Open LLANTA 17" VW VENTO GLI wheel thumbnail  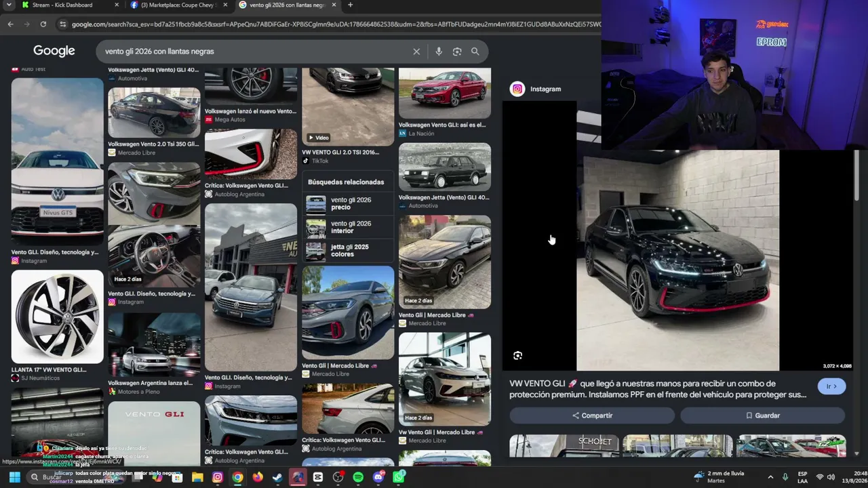pos(58,317)
